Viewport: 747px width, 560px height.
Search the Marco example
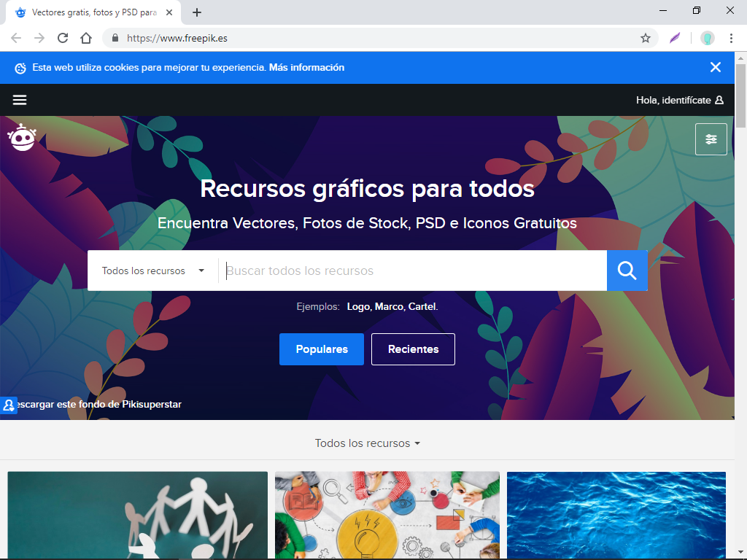coord(390,307)
